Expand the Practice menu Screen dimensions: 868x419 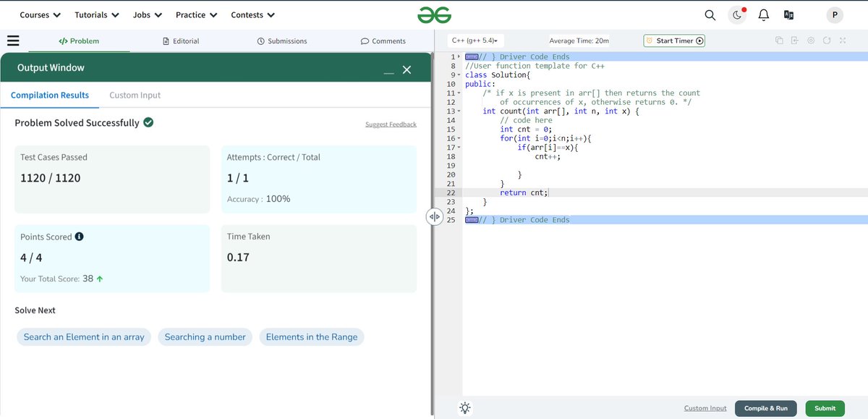point(196,14)
